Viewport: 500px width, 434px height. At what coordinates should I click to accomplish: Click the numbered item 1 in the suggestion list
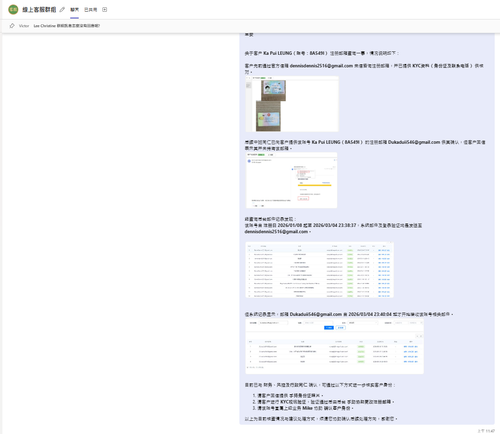tap(288, 395)
